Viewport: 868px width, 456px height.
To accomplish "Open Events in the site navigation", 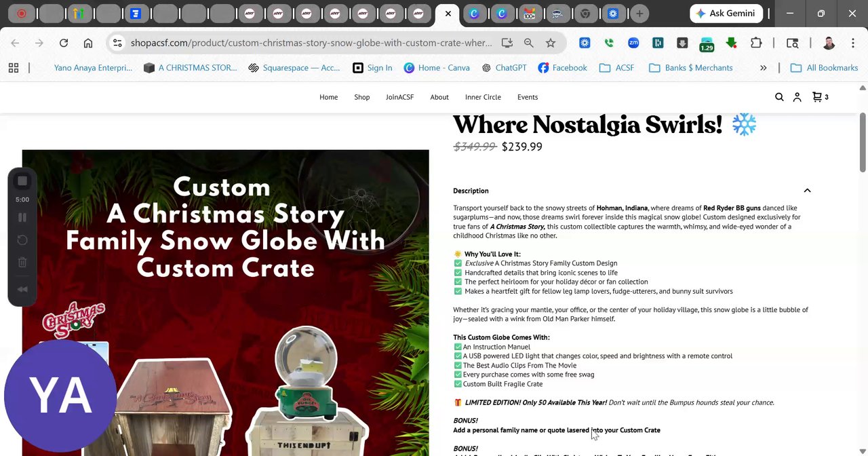I will coord(528,97).
